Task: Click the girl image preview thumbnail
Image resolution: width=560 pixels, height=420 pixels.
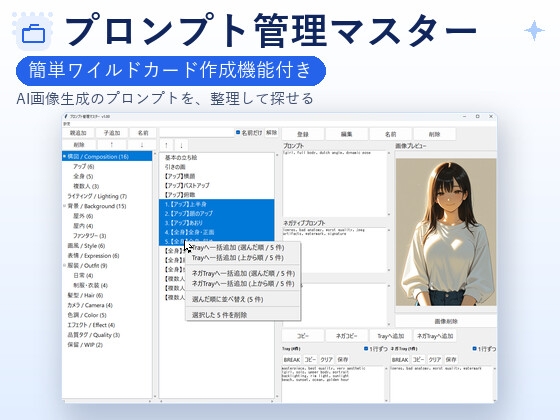Action: tap(446, 232)
